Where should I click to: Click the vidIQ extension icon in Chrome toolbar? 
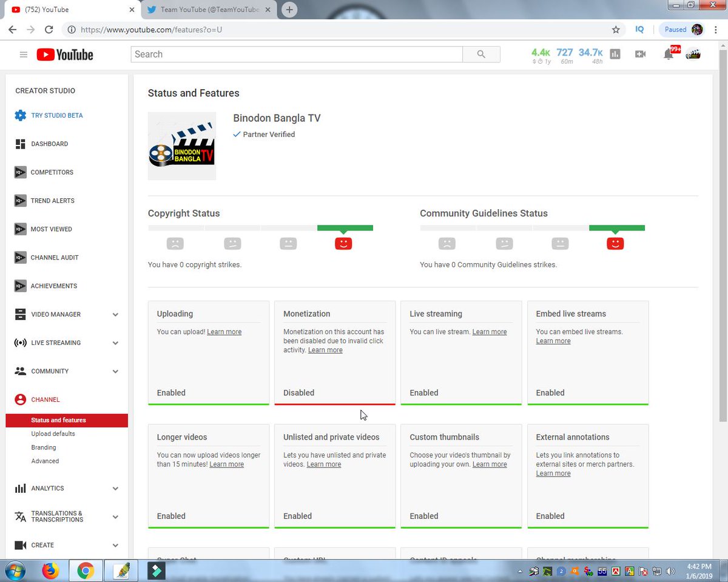[x=639, y=29]
